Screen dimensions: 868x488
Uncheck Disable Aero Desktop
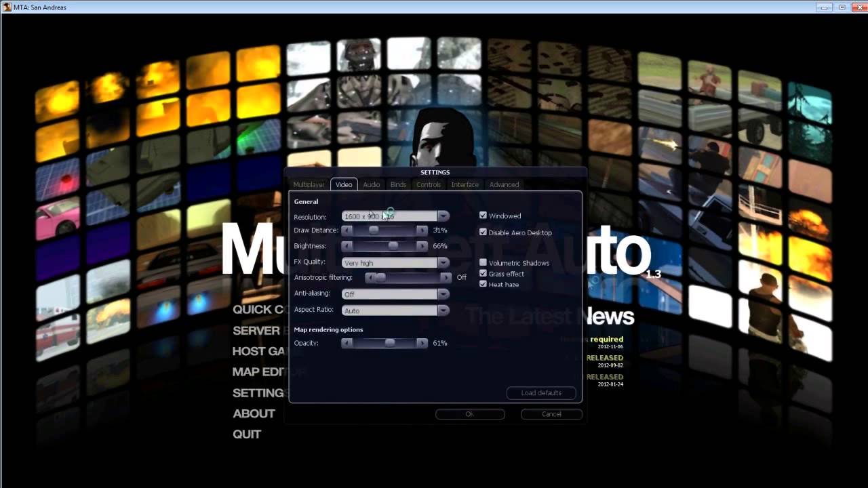483,232
